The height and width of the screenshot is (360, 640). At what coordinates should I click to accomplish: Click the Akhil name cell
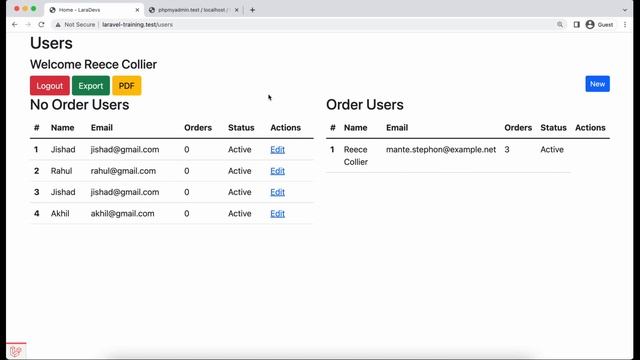click(60, 213)
